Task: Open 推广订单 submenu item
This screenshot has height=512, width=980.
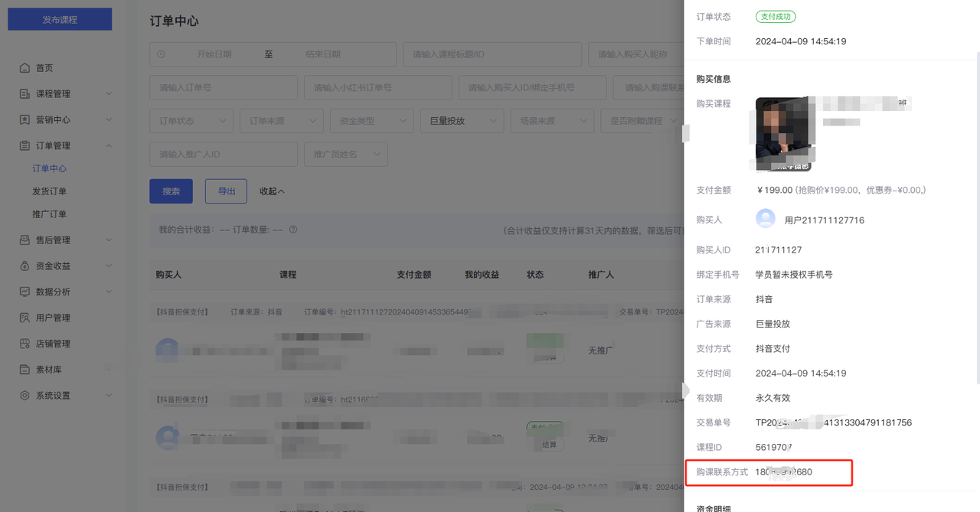Action: pyautogui.click(x=49, y=214)
